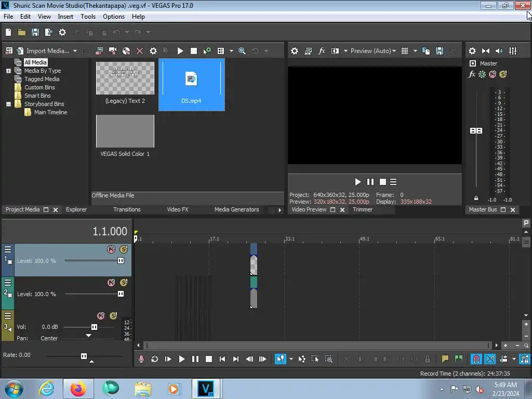Click the Import Media... button
This screenshot has width=532, height=399.
pos(48,51)
